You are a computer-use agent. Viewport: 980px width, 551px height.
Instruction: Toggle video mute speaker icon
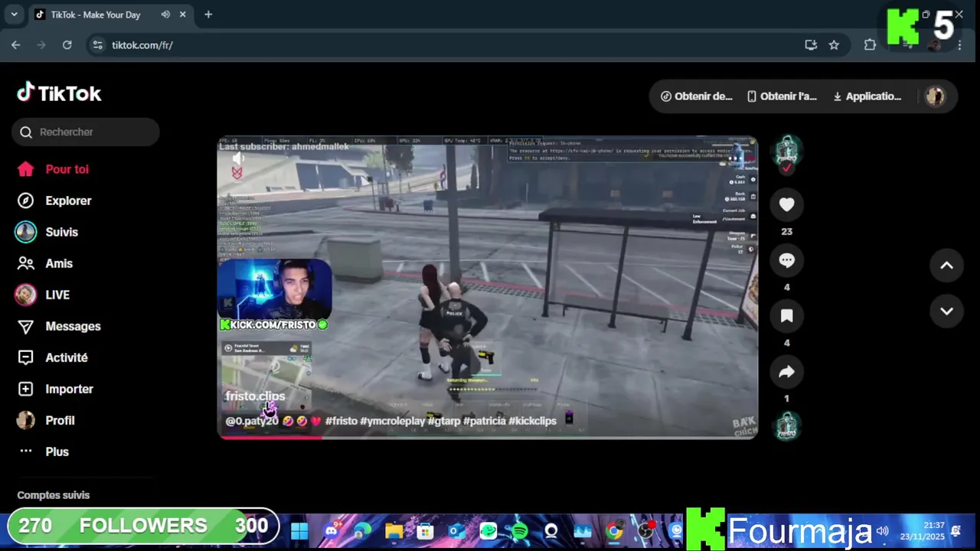237,158
